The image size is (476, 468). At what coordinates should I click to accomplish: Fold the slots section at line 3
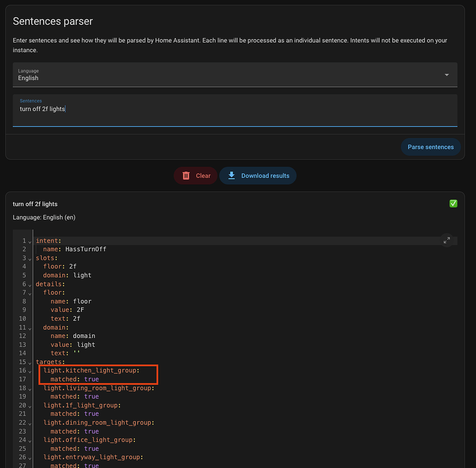[30, 259]
